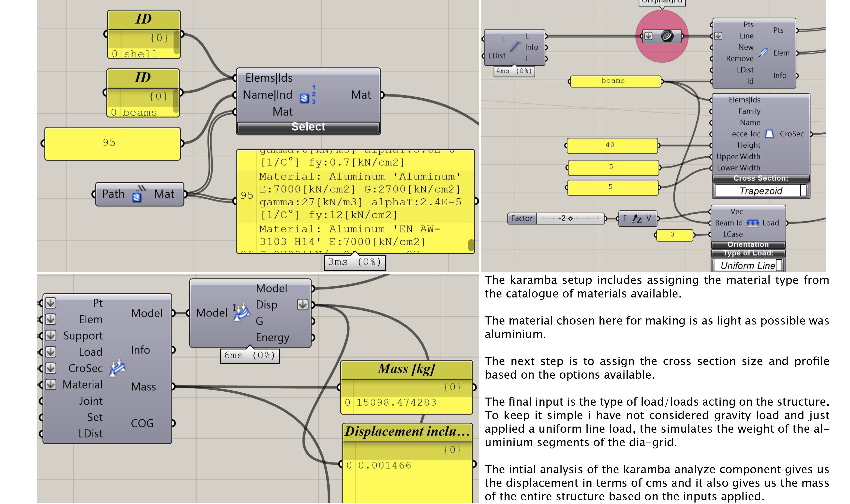
Task: Click the Cross Section header bar
Action: (x=760, y=178)
